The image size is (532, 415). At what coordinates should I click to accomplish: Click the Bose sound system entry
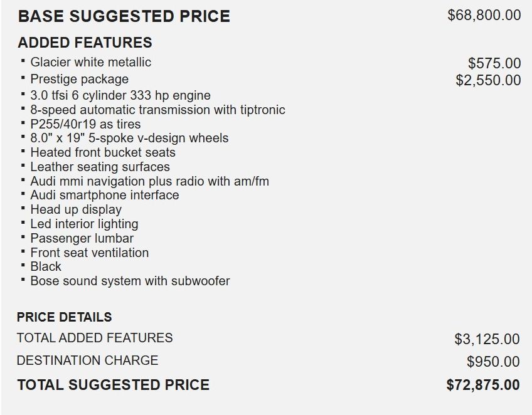(130, 281)
